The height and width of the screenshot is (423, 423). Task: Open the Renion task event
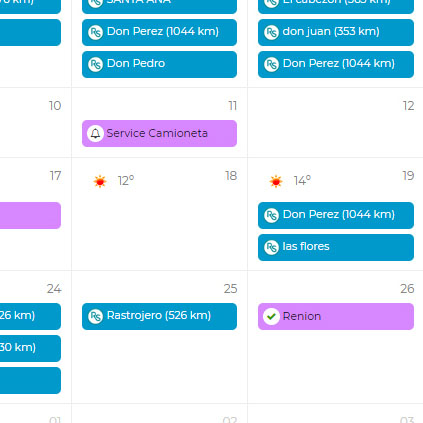tap(336, 316)
